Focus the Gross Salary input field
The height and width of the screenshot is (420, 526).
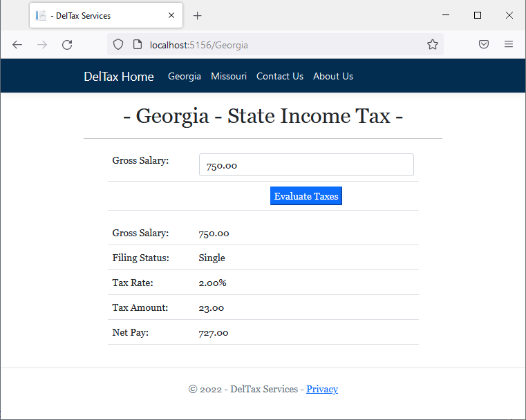point(306,165)
